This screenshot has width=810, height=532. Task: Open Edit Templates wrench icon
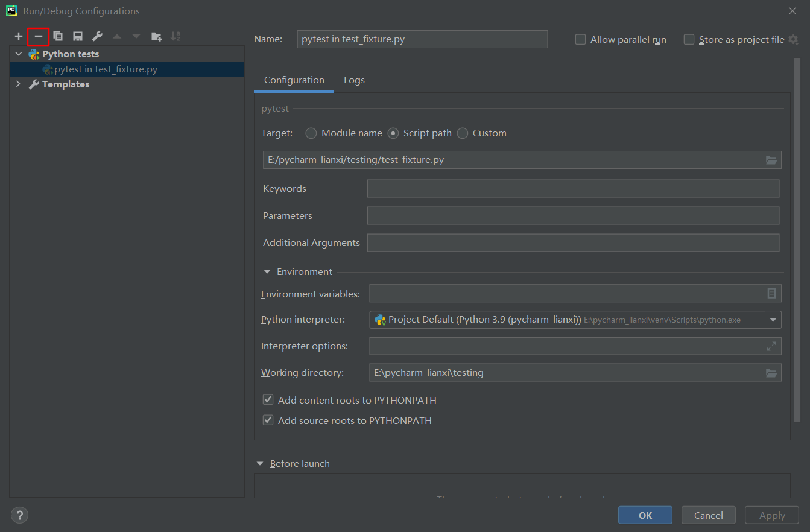coord(97,37)
